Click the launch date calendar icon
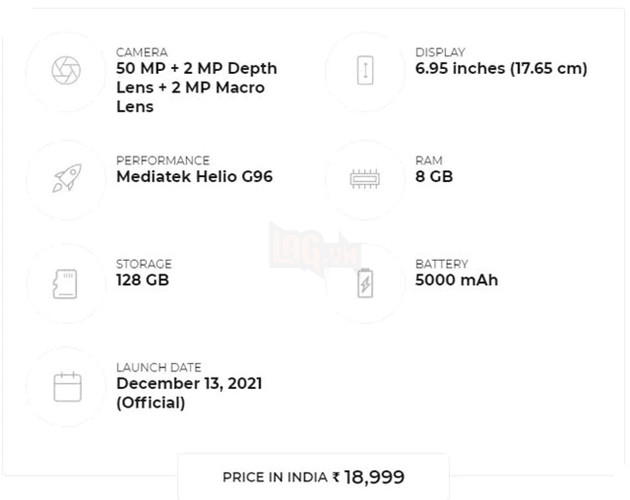The height and width of the screenshot is (500, 630). coord(67,386)
